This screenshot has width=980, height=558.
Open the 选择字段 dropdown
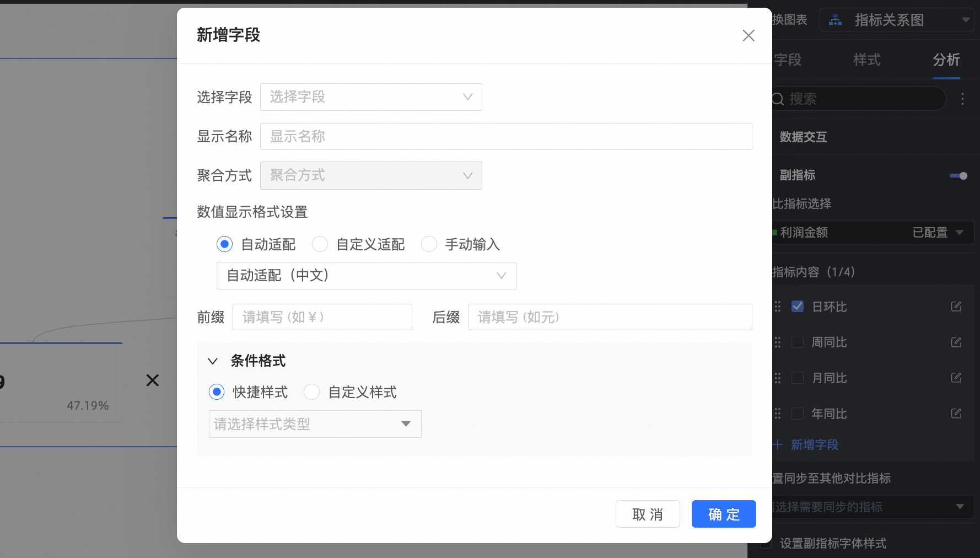tap(371, 97)
